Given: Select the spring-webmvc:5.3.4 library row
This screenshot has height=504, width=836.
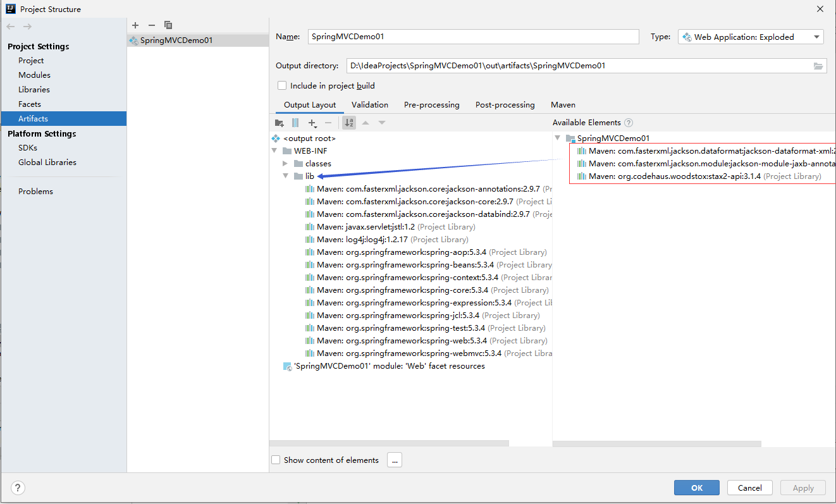Looking at the screenshot, I should [x=428, y=353].
